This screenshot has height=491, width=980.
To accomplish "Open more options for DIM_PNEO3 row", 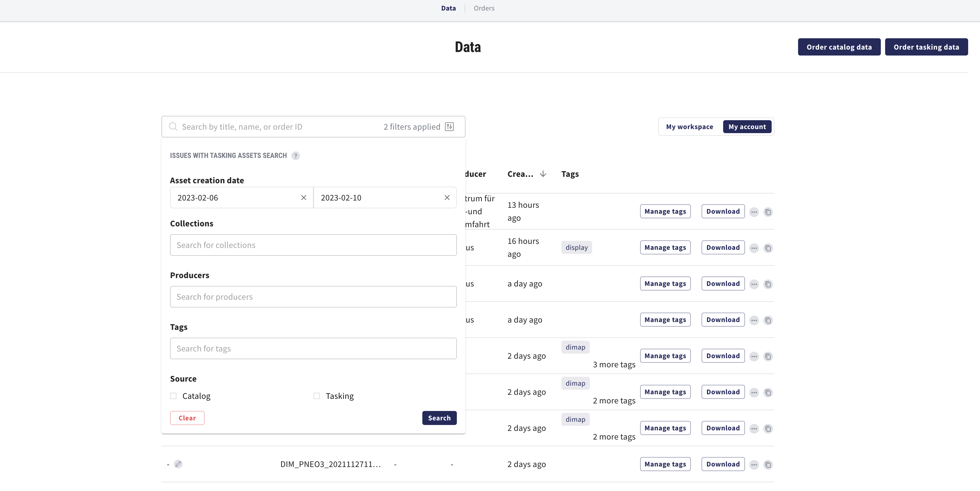I will pyautogui.click(x=754, y=465).
